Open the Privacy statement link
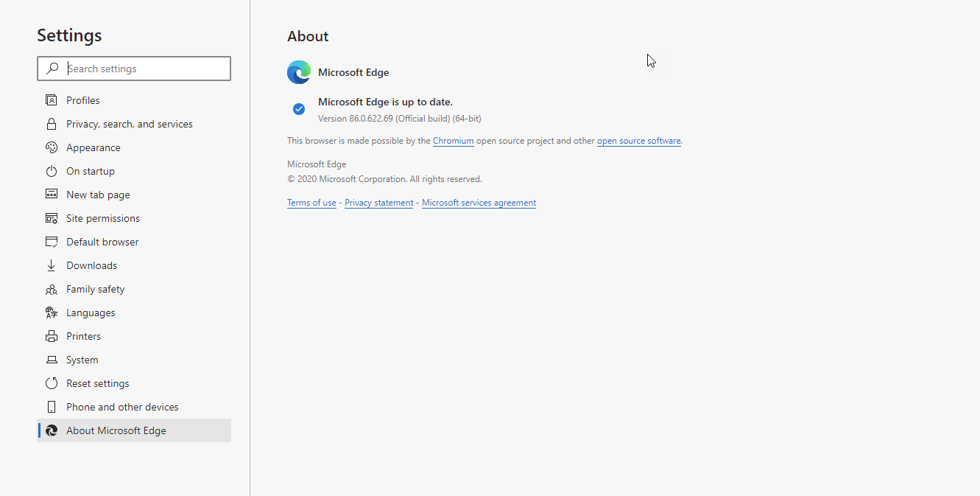 click(x=379, y=203)
